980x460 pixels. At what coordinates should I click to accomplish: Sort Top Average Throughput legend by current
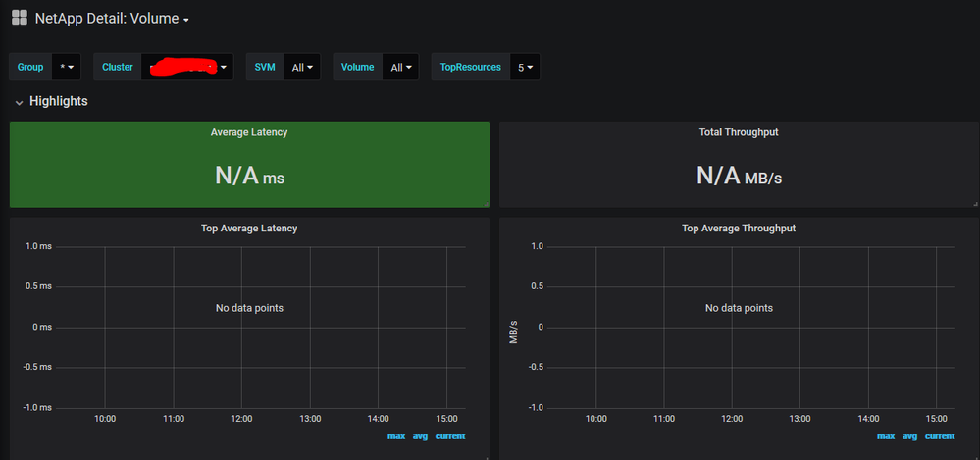[x=940, y=436]
